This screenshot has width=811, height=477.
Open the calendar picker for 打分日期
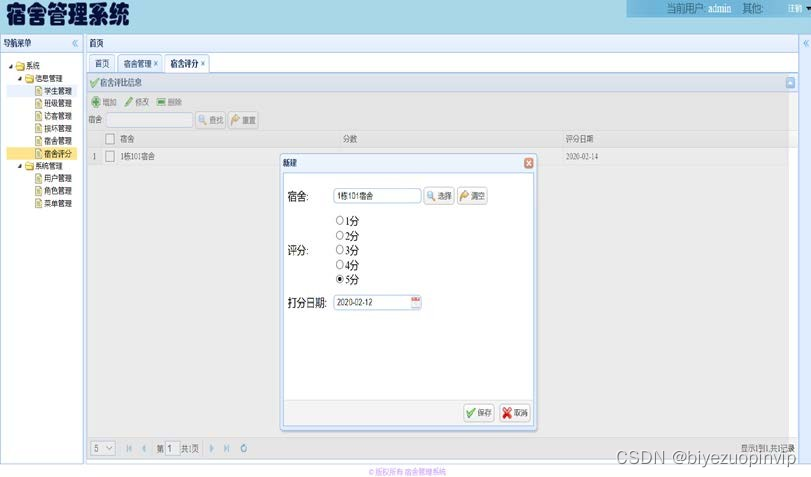(x=415, y=302)
